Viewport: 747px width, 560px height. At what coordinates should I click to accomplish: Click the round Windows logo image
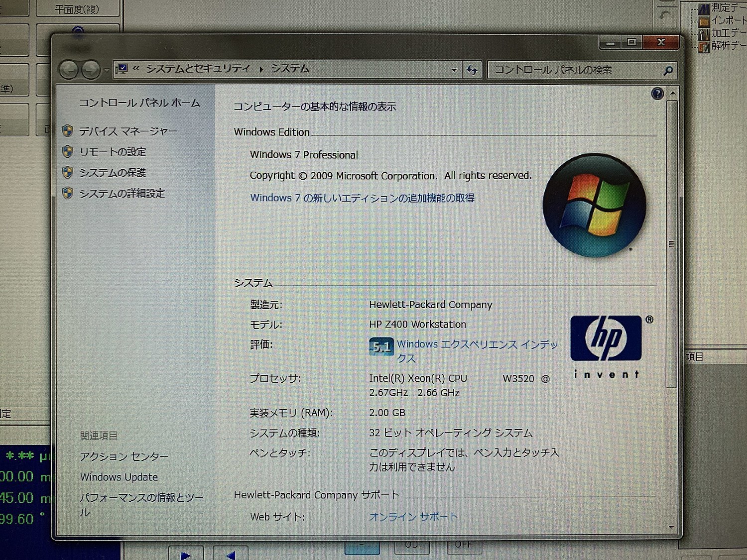tap(594, 205)
